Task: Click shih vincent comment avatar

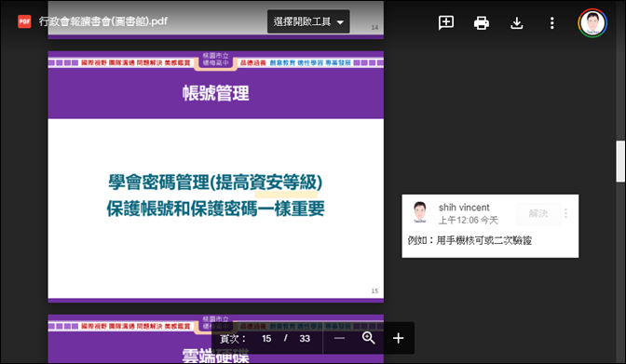Action: click(420, 212)
